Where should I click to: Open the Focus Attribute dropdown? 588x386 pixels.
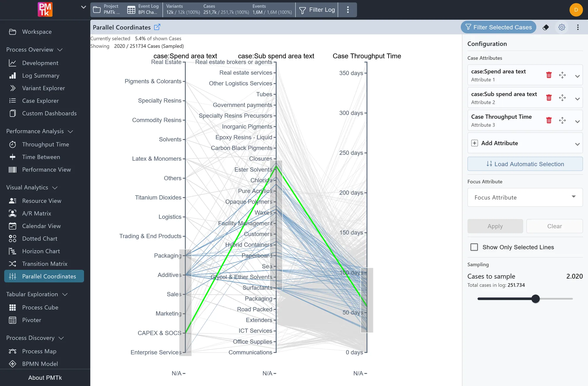525,197
